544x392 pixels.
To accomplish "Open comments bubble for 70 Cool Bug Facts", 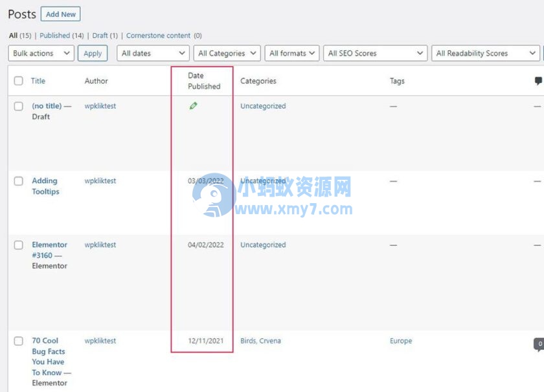I will tap(538, 343).
